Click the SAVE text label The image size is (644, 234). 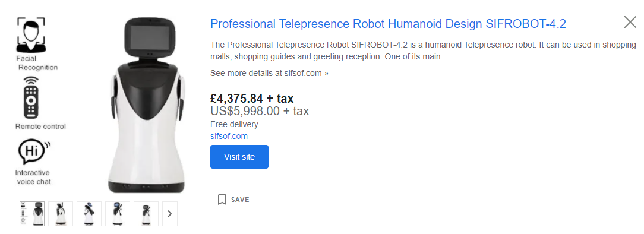point(240,200)
